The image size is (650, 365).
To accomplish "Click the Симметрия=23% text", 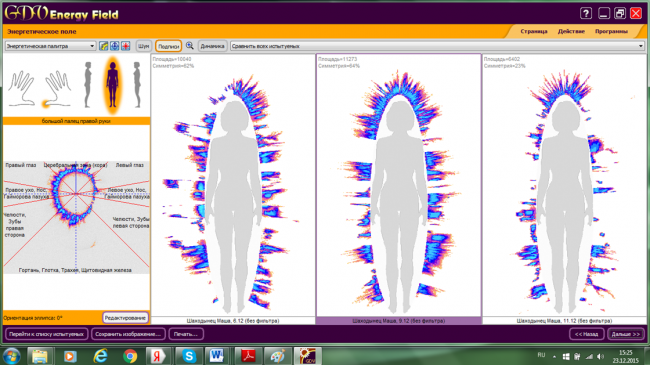I will (x=504, y=66).
